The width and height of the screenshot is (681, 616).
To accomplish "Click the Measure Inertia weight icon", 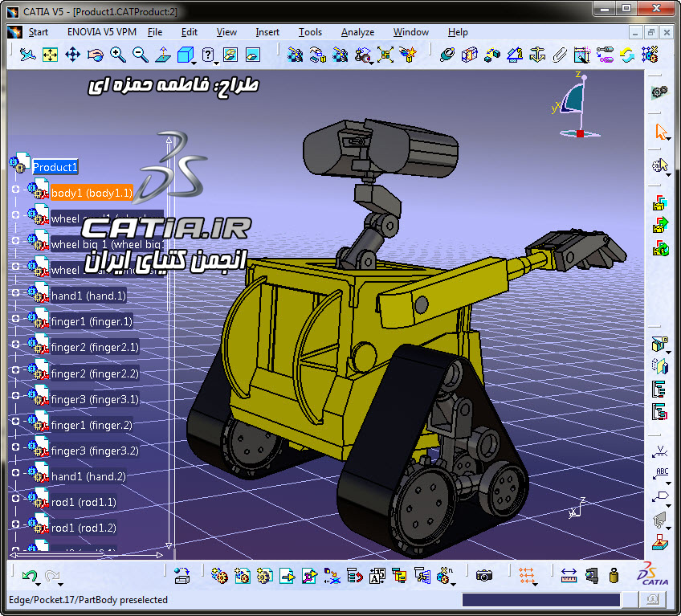I will pos(614,576).
